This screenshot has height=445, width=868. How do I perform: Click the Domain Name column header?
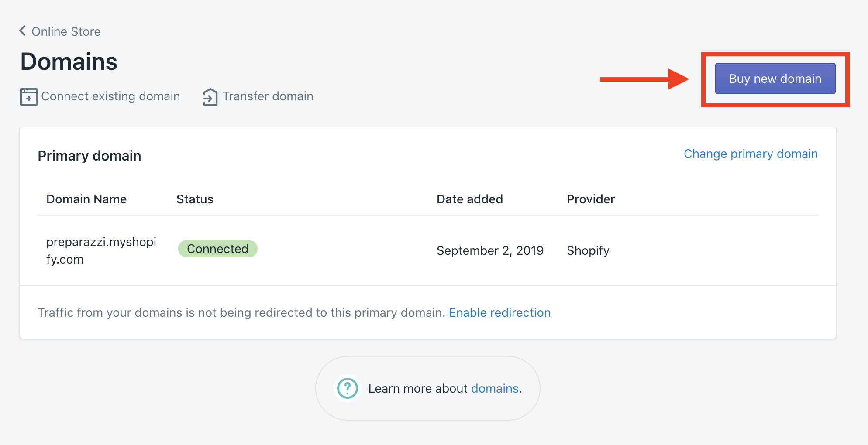pyautogui.click(x=86, y=199)
